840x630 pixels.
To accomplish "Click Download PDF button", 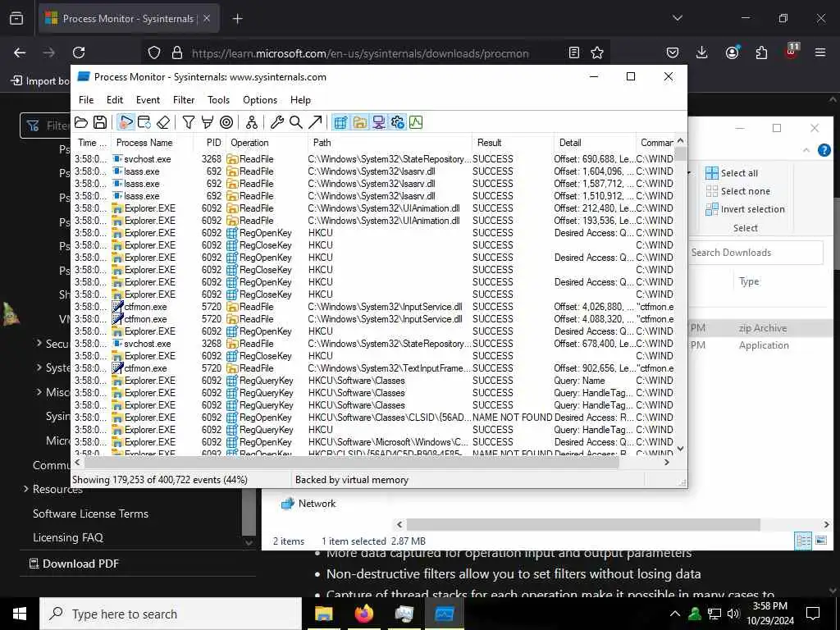I will coord(74,564).
